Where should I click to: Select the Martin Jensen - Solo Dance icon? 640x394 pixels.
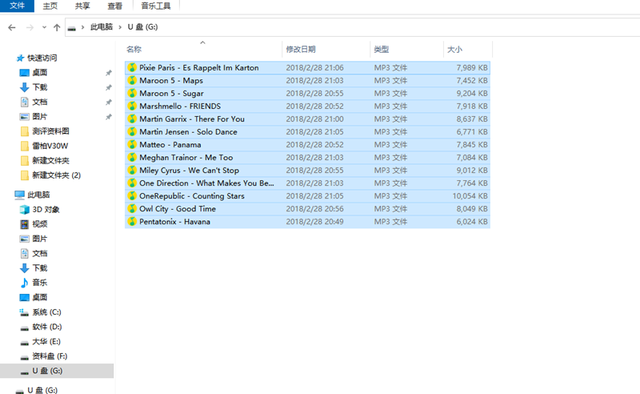pos(132,132)
